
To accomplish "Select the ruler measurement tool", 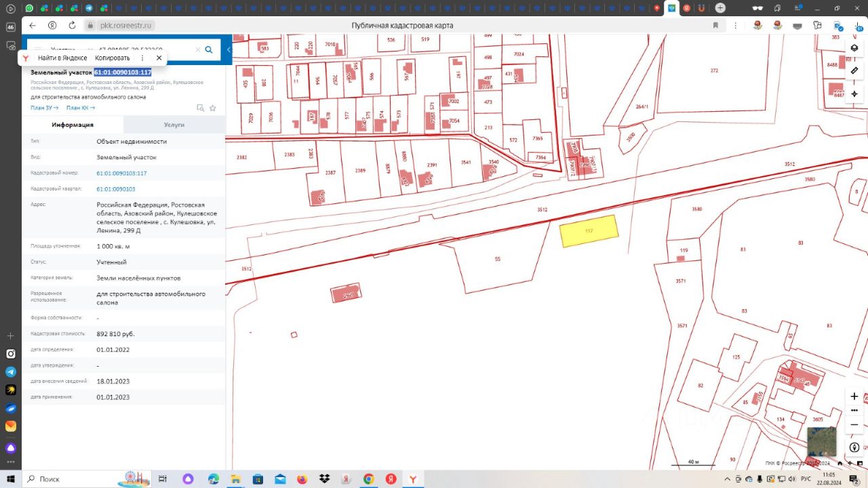I will [854, 70].
